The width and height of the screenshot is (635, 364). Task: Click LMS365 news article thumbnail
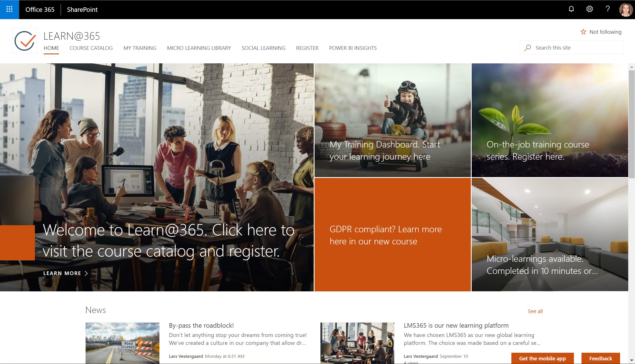[357, 343]
